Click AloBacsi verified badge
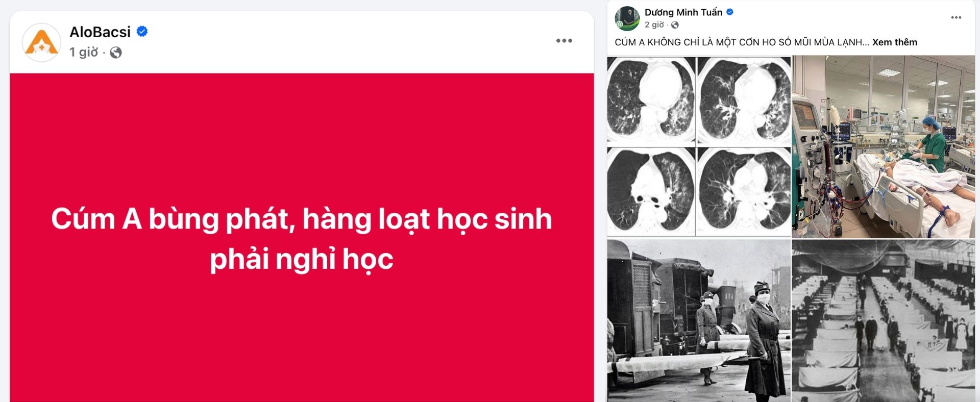980x402 pixels. point(142,32)
